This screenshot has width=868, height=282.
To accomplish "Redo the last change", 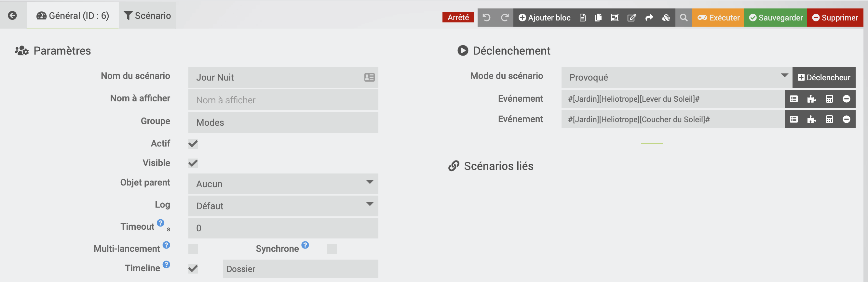I will 504,18.
